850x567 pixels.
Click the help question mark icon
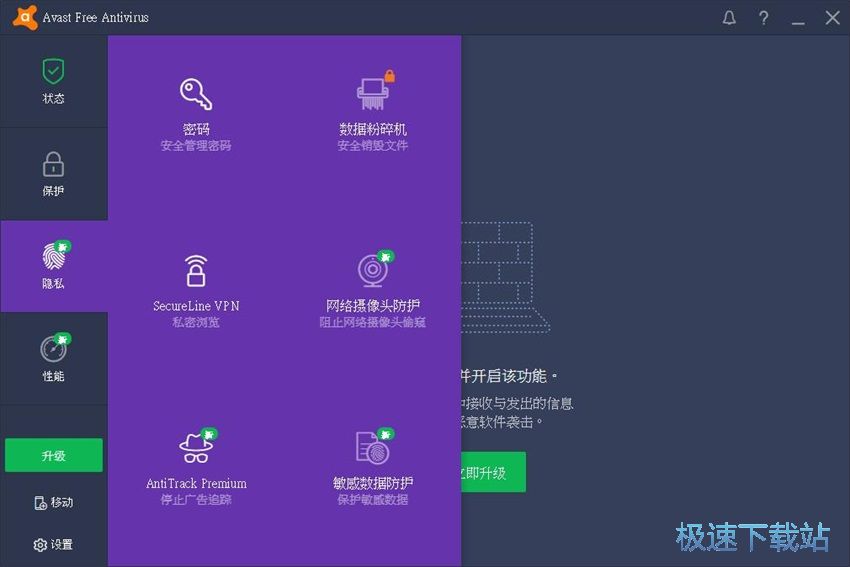(763, 18)
